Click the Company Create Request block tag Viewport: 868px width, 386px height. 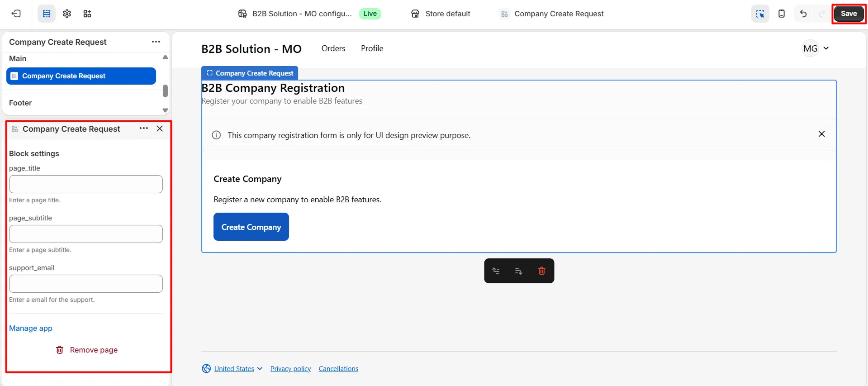250,73
